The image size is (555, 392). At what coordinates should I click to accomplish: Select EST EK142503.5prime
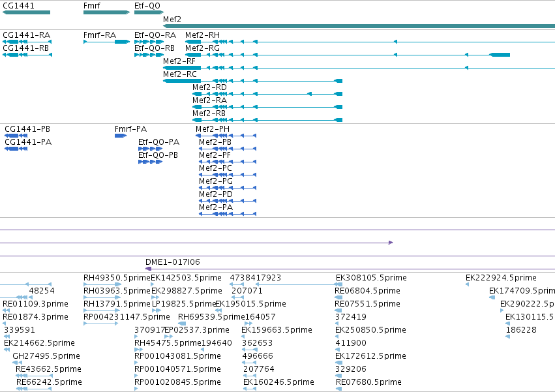click(x=186, y=278)
